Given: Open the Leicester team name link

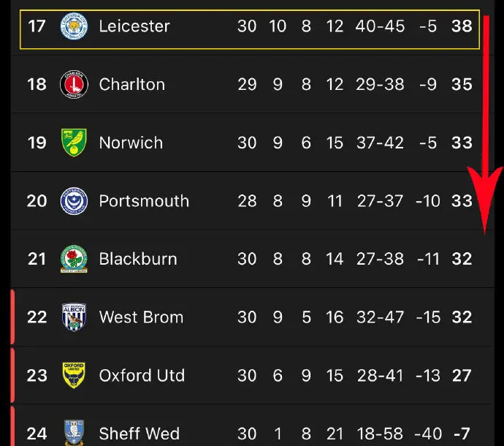Looking at the screenshot, I should pyautogui.click(x=134, y=26).
